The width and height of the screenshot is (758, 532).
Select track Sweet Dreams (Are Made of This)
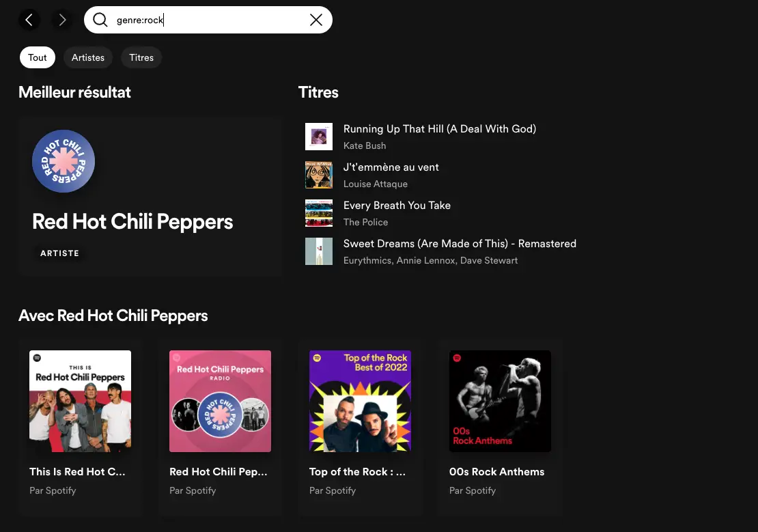[460, 243]
